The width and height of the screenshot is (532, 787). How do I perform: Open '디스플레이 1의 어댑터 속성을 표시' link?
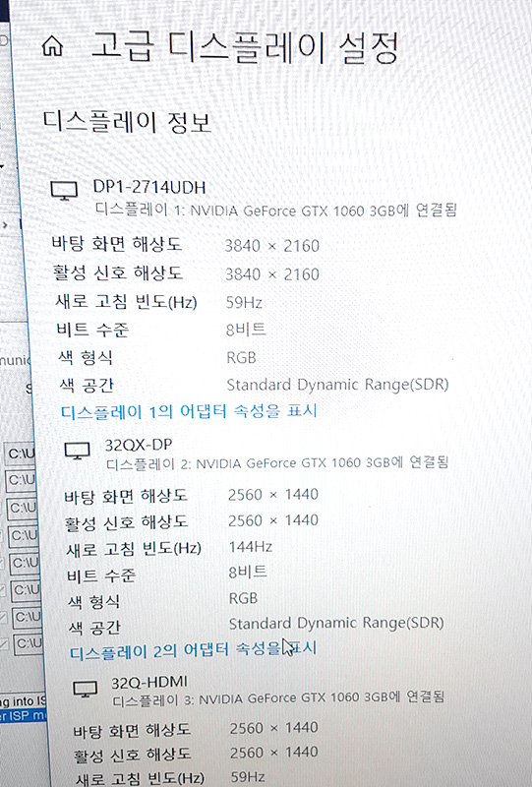point(189,411)
